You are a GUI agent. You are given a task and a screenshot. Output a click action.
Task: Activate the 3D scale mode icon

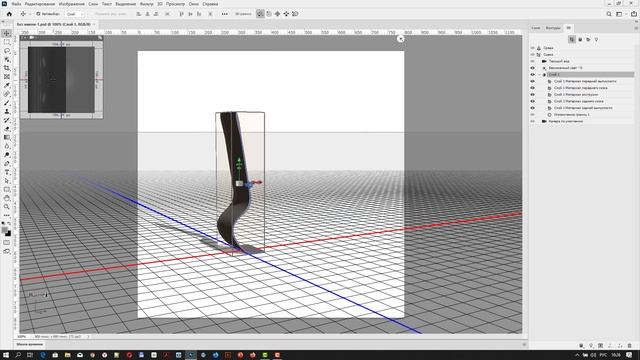pos(295,14)
